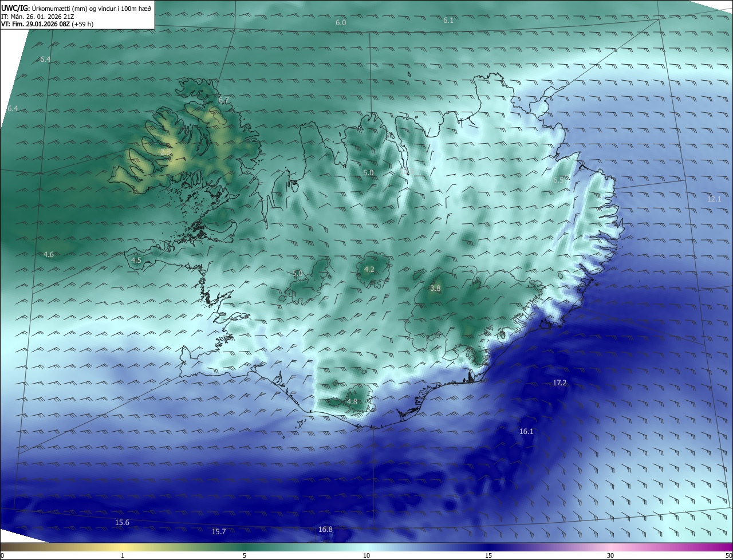The image size is (733, 560).
Task: Click the 4.8 value over the southern glacier
Action: click(352, 402)
